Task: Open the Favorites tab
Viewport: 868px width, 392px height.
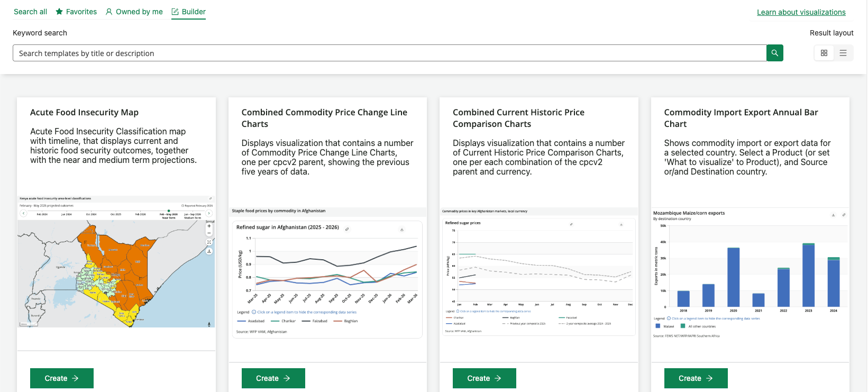Action: (x=76, y=12)
